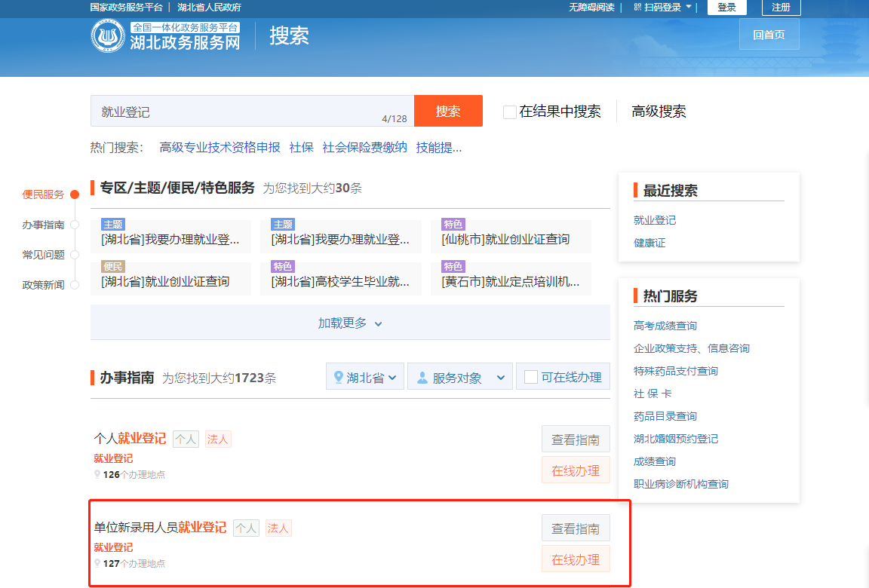Image resolution: width=869 pixels, height=588 pixels.
Task: Go to 回首页 in the header
Action: click(x=769, y=35)
